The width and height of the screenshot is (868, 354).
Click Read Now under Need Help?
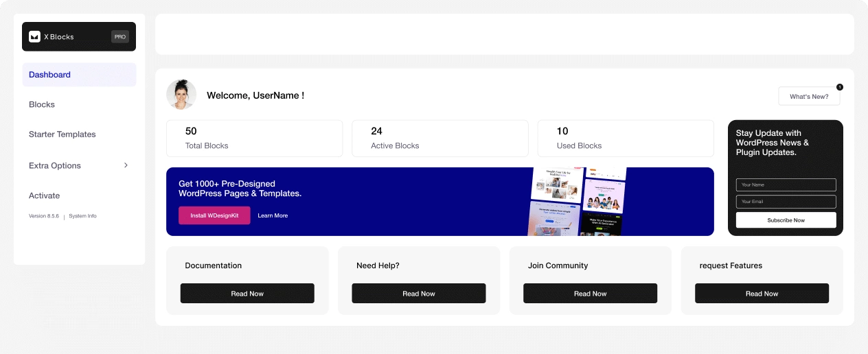point(418,294)
